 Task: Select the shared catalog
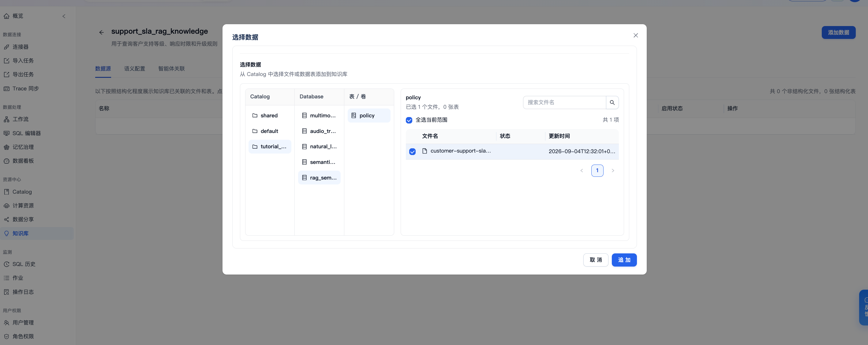270,116
